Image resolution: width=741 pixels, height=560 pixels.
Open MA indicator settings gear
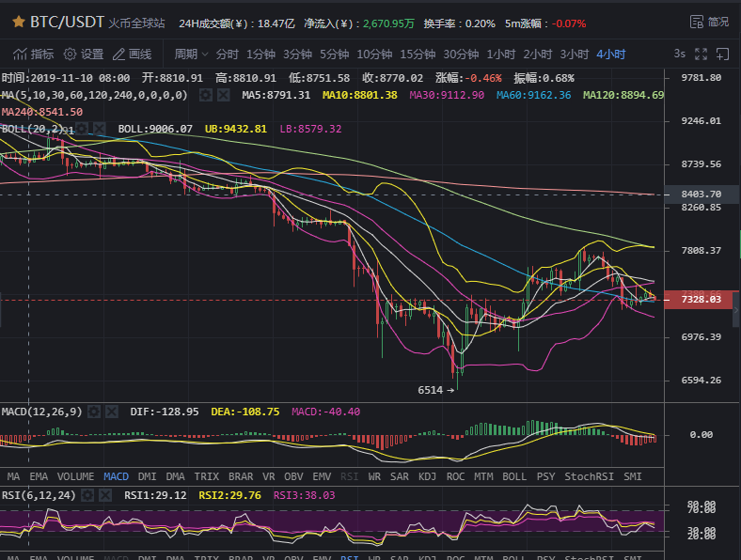pyautogui.click(x=204, y=95)
